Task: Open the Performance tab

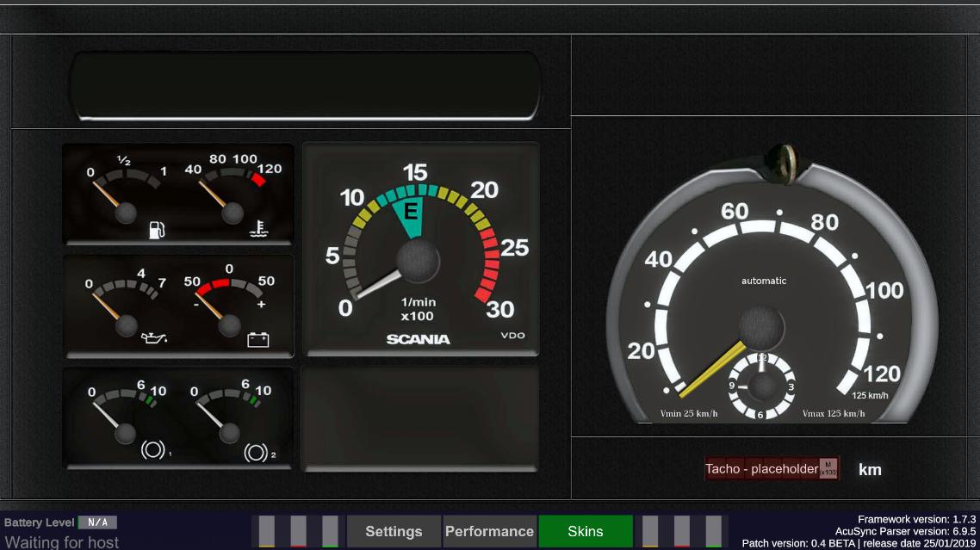Action: [489, 531]
